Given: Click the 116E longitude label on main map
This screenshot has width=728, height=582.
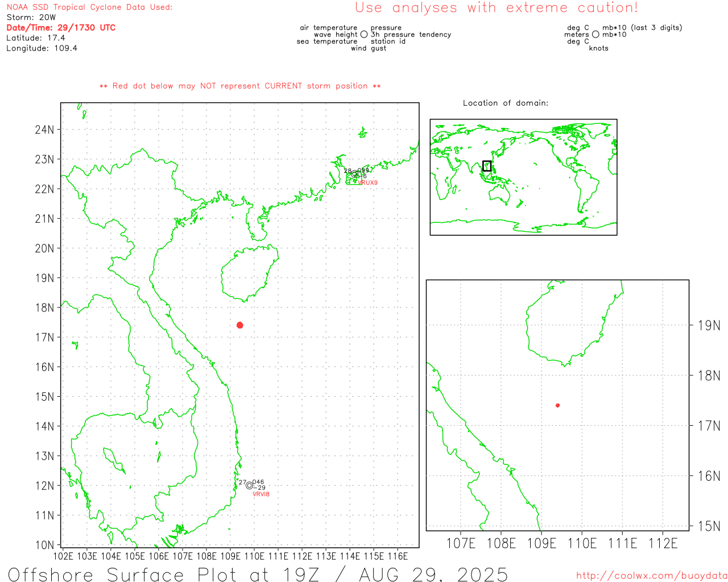Looking at the screenshot, I should pyautogui.click(x=398, y=556).
